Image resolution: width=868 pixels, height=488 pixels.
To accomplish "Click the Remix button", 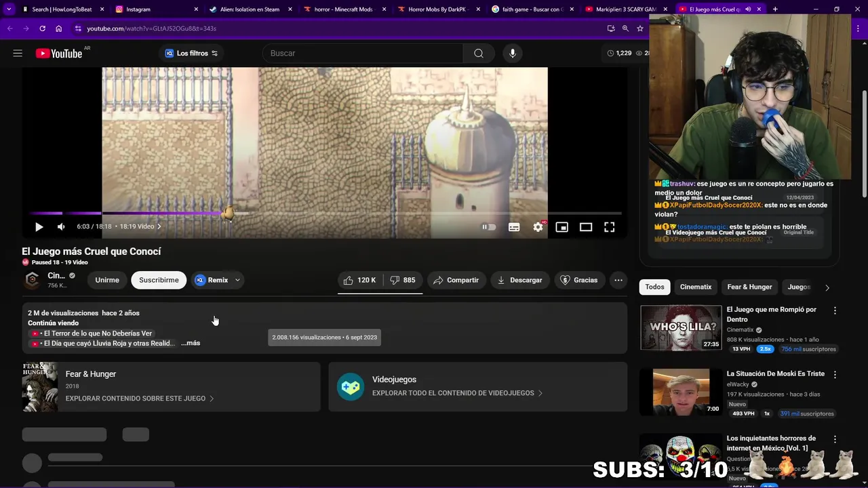I will tap(212, 280).
